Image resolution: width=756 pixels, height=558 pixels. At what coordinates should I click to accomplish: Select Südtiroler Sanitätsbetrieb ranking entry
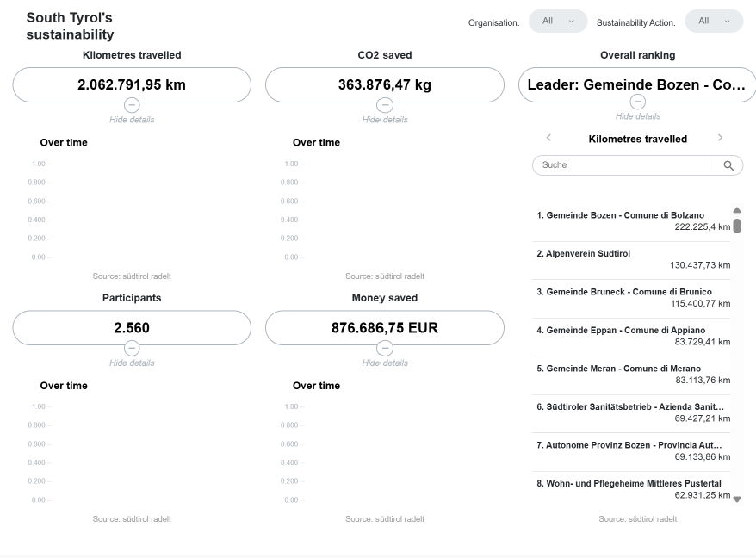pos(631,412)
